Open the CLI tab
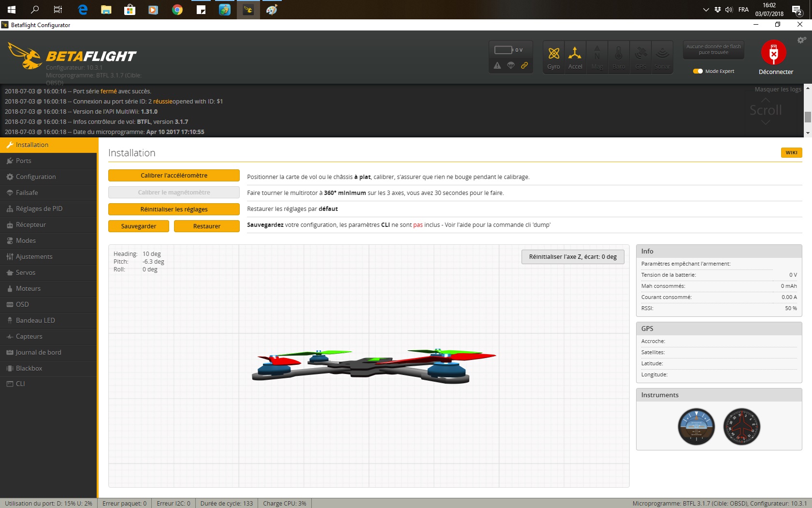Image resolution: width=812 pixels, height=508 pixels. point(48,384)
